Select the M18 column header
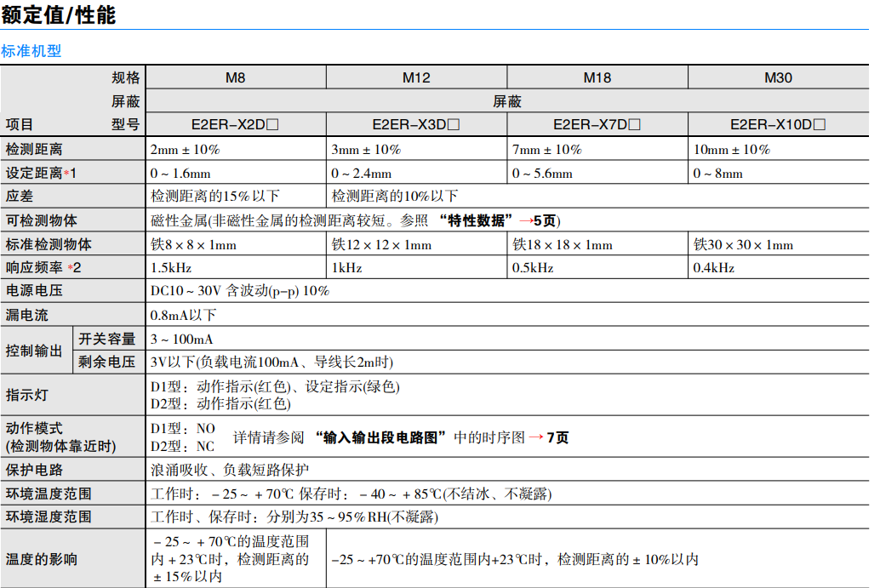Screen dimensions: 880x588 597,78
